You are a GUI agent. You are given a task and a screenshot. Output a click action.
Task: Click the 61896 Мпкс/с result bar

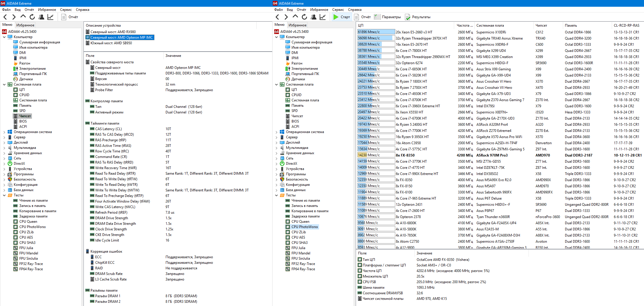tap(376, 32)
